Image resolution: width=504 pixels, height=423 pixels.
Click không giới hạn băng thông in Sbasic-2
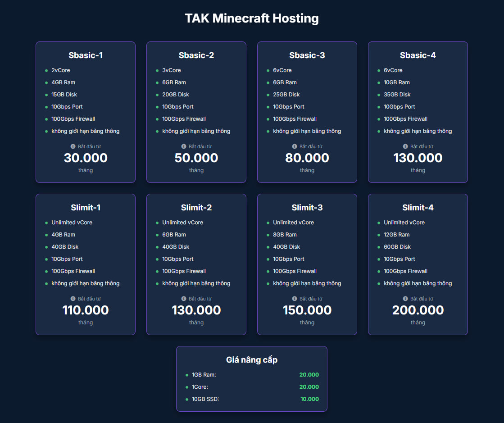click(196, 131)
